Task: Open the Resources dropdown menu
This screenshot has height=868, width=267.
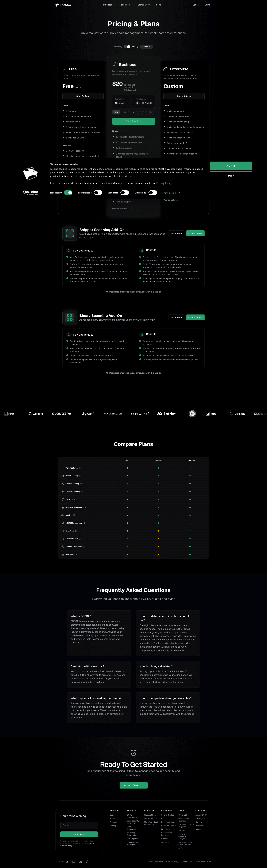Action: 126,5
